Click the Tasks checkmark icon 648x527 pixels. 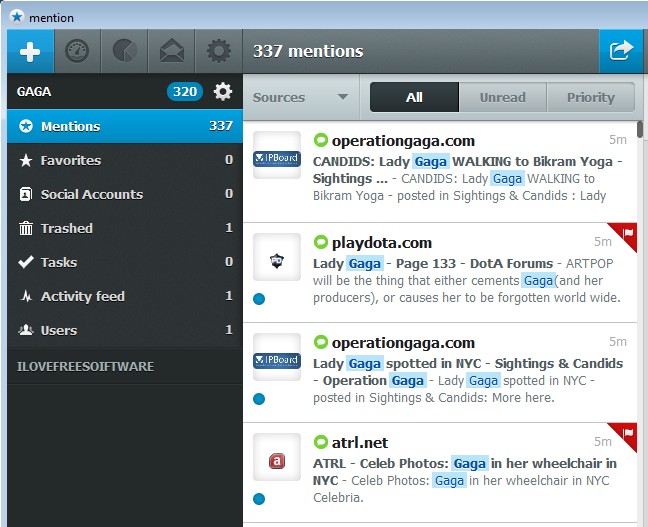[26, 262]
